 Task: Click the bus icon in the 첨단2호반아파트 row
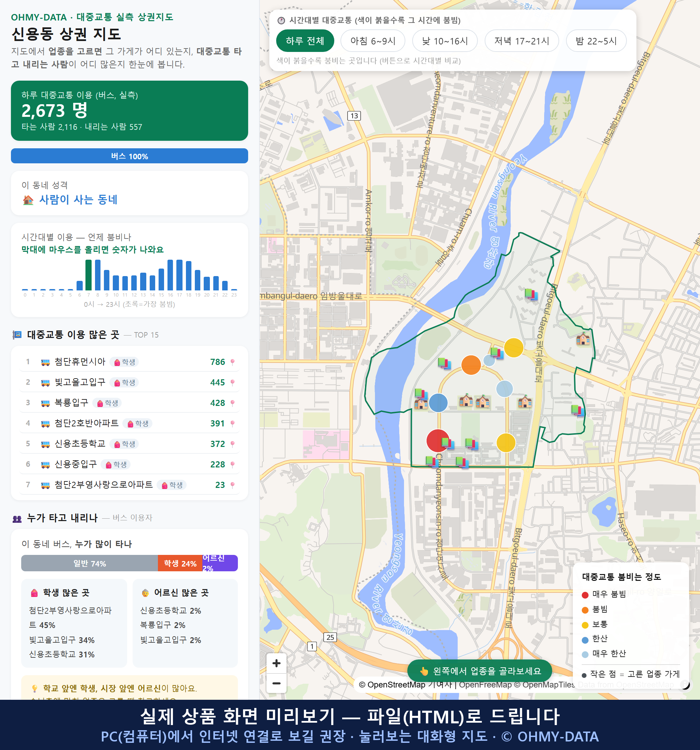pyautogui.click(x=45, y=424)
